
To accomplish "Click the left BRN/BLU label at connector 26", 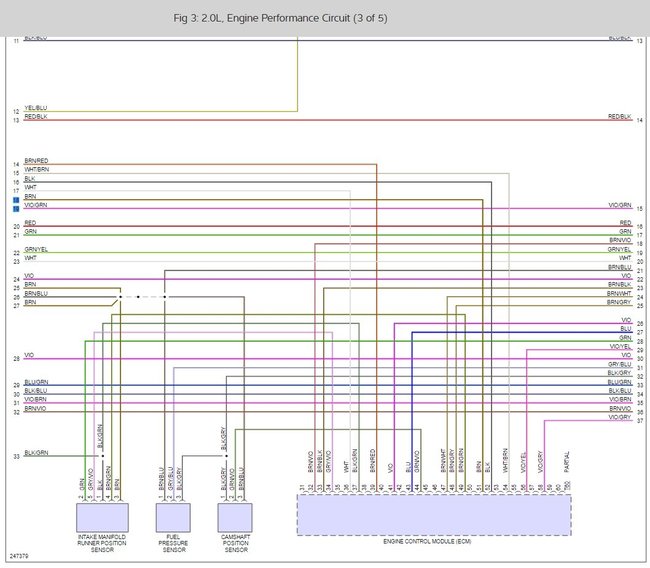I will click(x=36, y=294).
